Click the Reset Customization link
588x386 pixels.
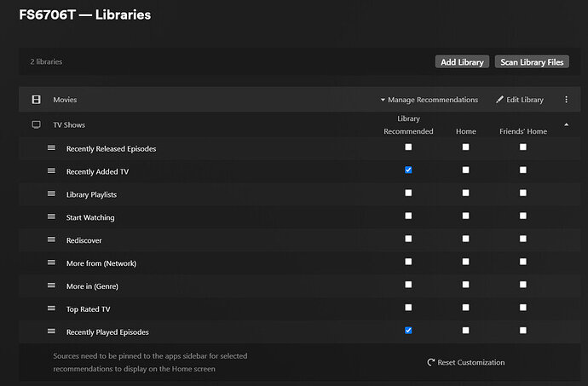pyautogui.click(x=470, y=362)
